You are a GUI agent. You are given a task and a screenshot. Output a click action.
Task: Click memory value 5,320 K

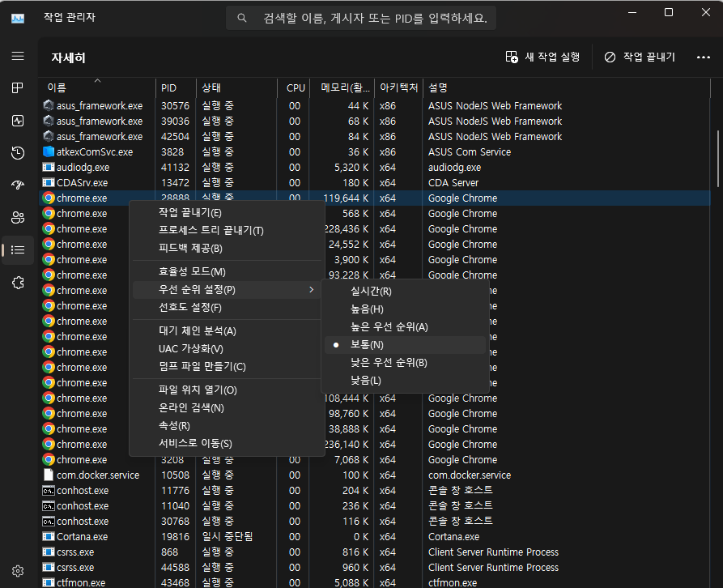(351, 167)
